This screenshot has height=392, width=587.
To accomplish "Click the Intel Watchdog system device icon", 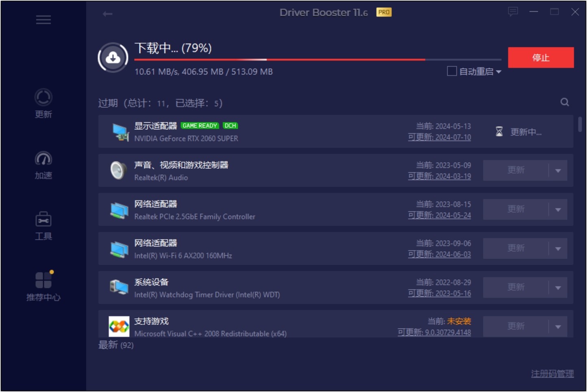I will tap(119, 287).
